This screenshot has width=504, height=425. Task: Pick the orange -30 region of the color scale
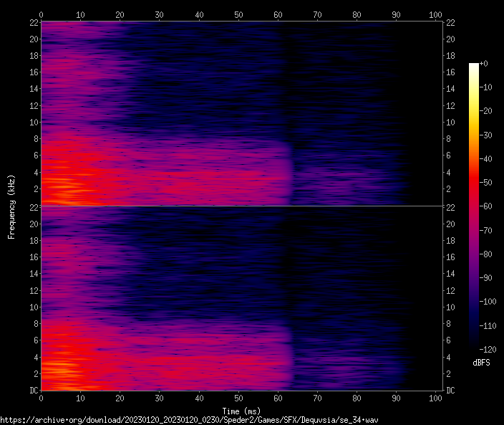[474, 135]
